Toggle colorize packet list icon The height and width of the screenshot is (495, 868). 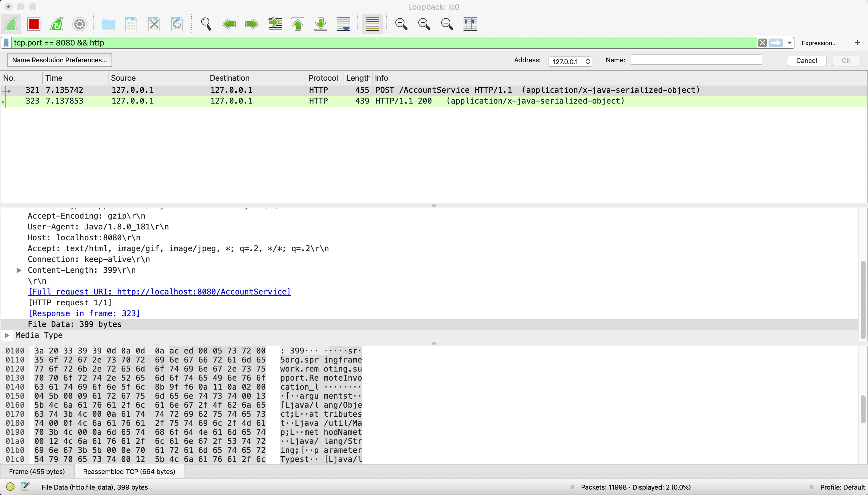(x=372, y=24)
